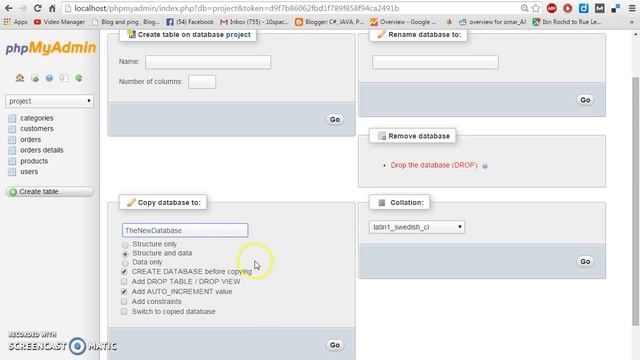The image size is (640, 360).
Task: Open the categories table
Action: [37, 118]
